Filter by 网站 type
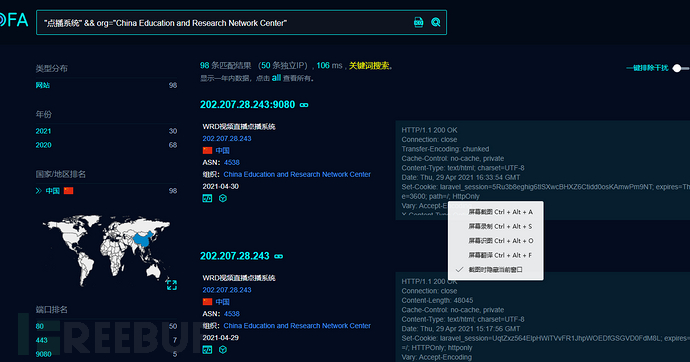Viewport: 690px width, 362px height. 43,85
